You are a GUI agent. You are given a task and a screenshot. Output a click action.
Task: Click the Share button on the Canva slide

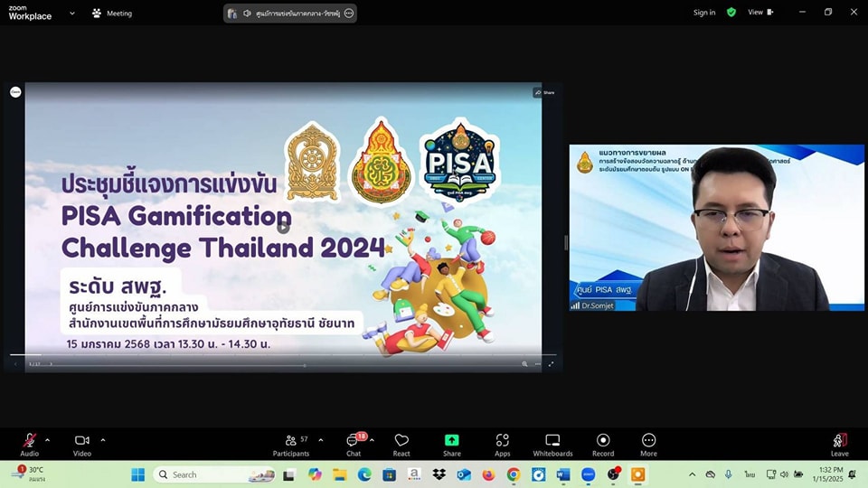[x=544, y=92]
